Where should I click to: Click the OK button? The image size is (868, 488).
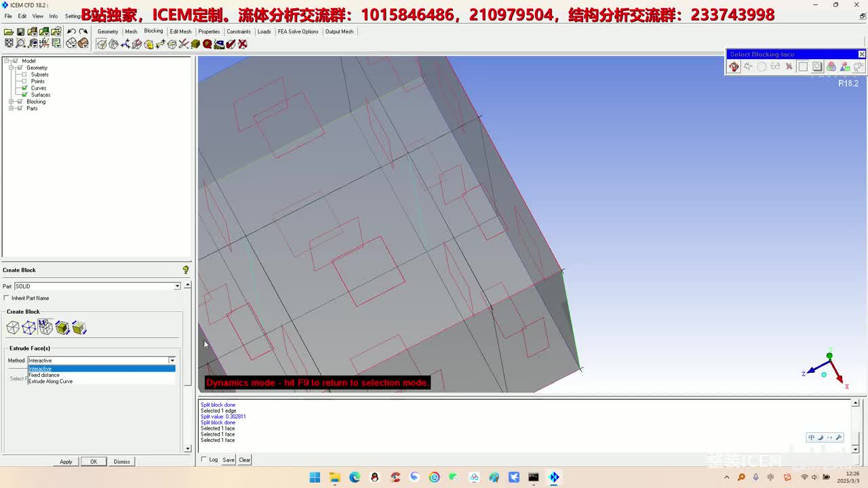pyautogui.click(x=94, y=462)
